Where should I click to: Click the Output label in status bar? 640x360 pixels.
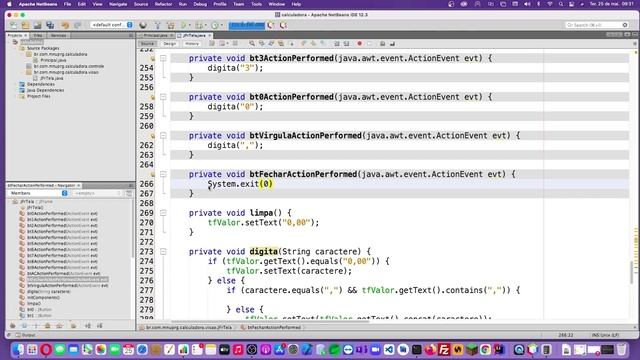(28, 335)
